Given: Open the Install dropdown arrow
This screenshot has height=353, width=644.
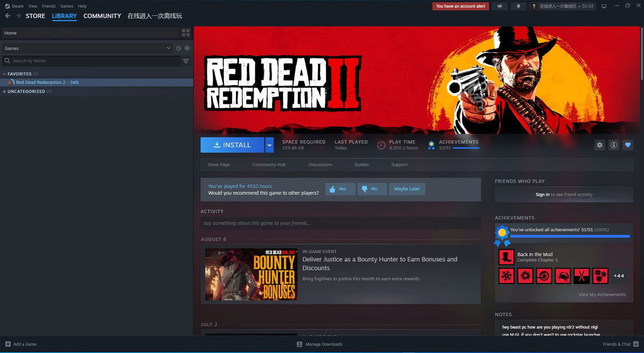Looking at the screenshot, I should [x=269, y=145].
